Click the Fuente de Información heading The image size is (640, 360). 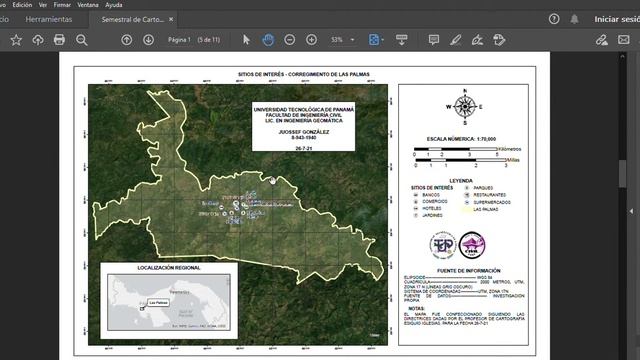click(469, 271)
